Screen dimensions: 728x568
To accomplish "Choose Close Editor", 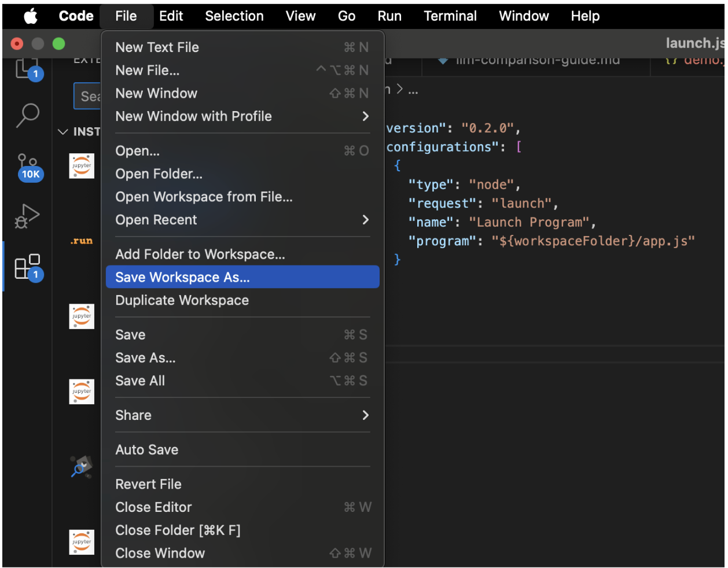I will pyautogui.click(x=242, y=507).
